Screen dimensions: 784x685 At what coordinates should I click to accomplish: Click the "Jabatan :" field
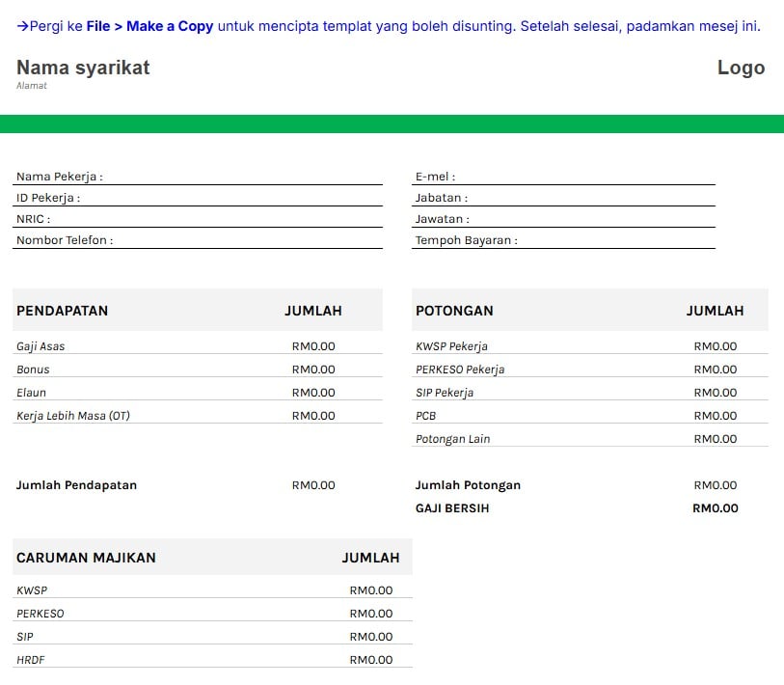point(563,198)
